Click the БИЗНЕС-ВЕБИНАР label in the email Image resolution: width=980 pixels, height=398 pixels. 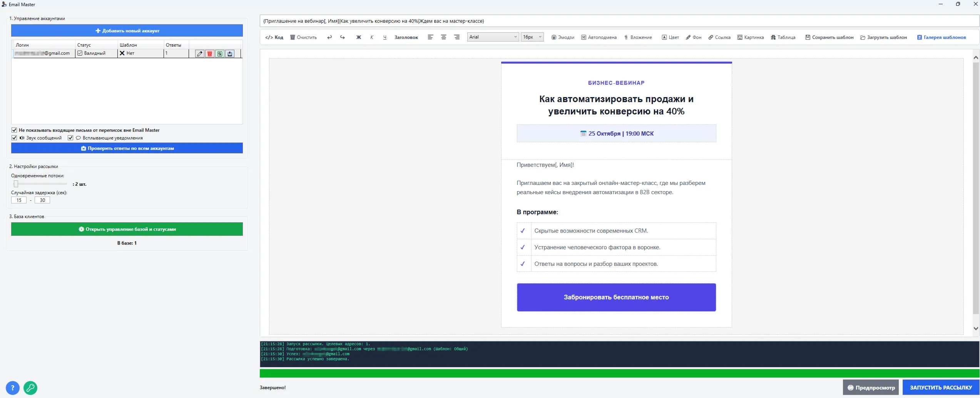[x=616, y=83]
